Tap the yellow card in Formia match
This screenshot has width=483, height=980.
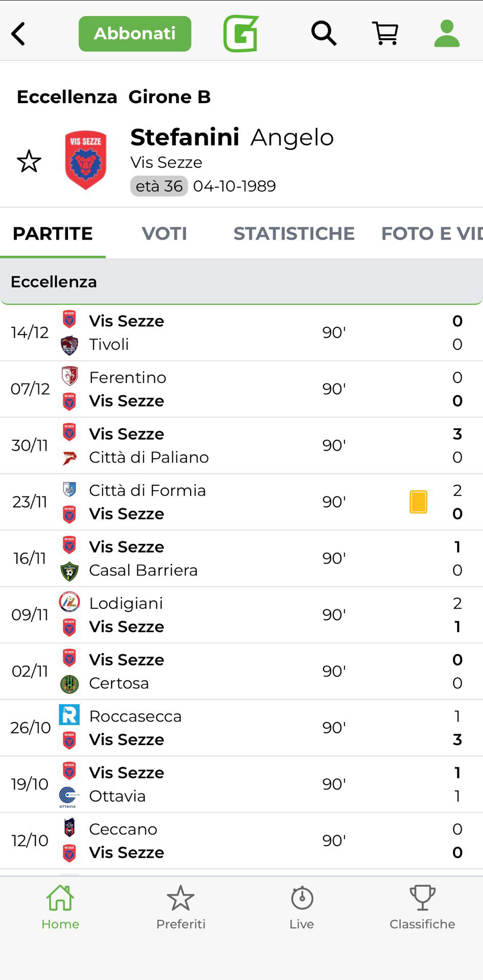(418, 501)
